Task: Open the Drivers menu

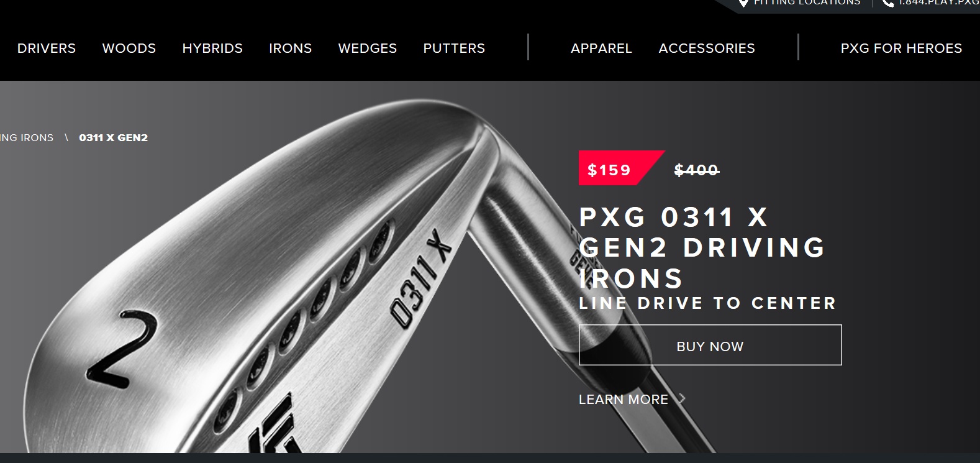Action: click(x=47, y=48)
